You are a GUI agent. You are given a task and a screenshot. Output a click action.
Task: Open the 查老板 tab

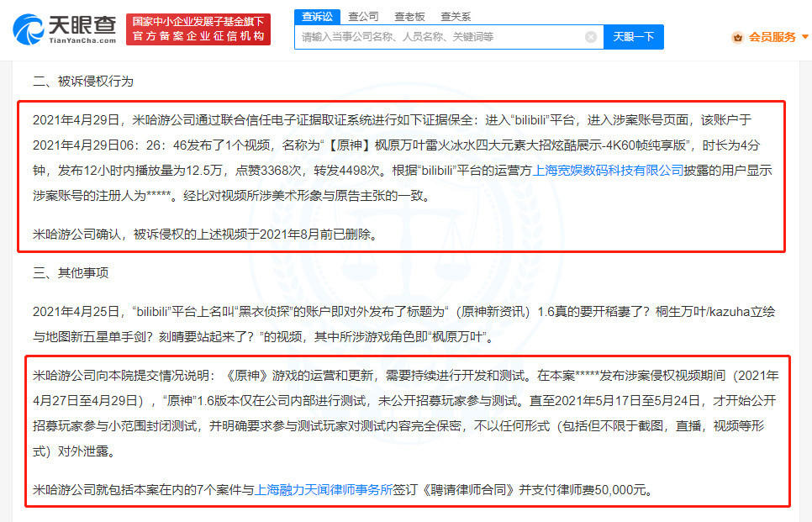409,17
